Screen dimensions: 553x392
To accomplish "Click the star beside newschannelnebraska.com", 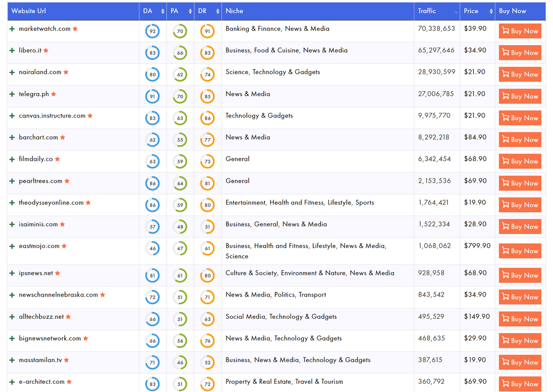I will click(x=103, y=295).
